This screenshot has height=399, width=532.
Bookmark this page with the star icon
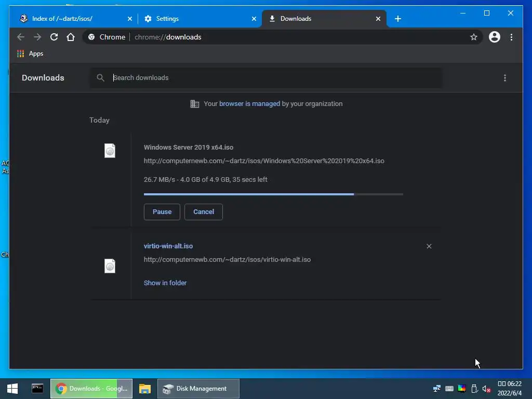pos(474,37)
